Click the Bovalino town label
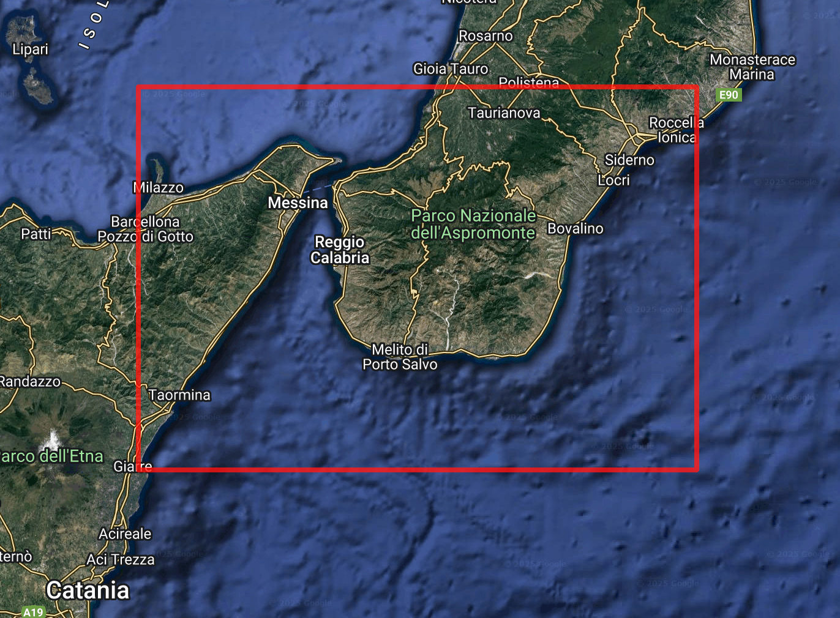Image resolution: width=840 pixels, height=618 pixels. pos(575,229)
